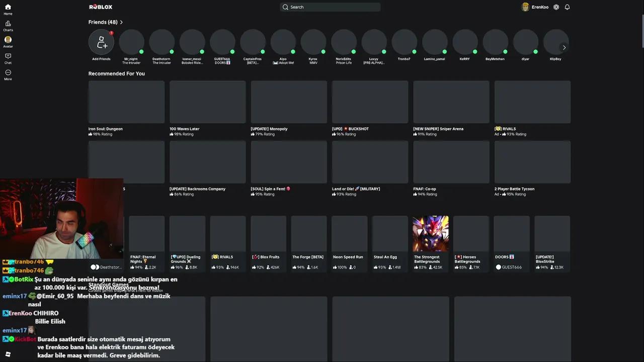Open the [UPDATE] Backrooms Company tile
The image size is (644, 362).
point(207,169)
